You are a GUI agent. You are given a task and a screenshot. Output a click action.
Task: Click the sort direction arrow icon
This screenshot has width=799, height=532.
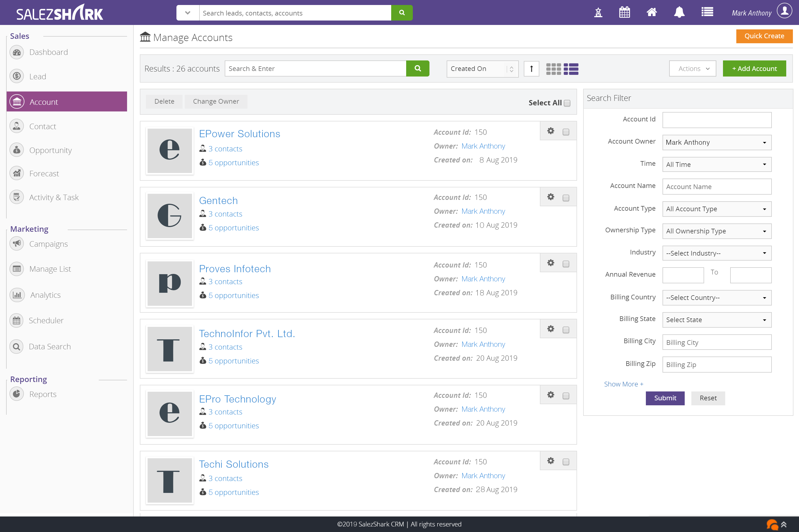531,68
